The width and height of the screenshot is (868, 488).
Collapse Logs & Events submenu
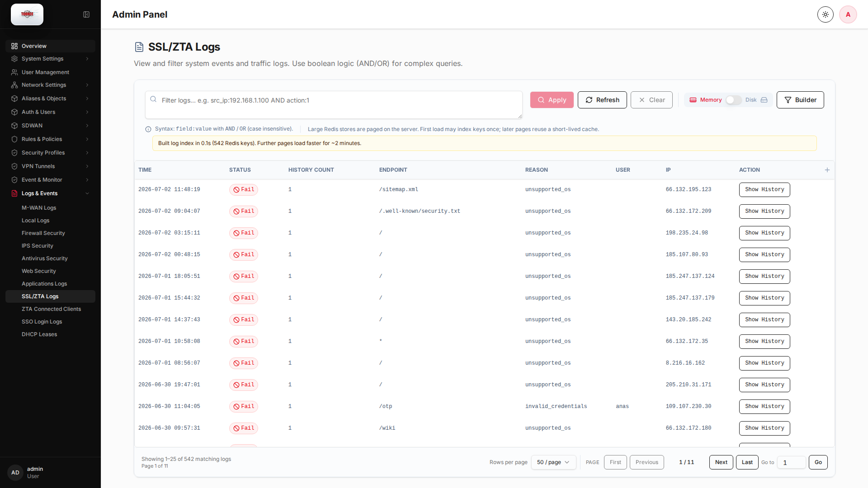pyautogui.click(x=87, y=193)
